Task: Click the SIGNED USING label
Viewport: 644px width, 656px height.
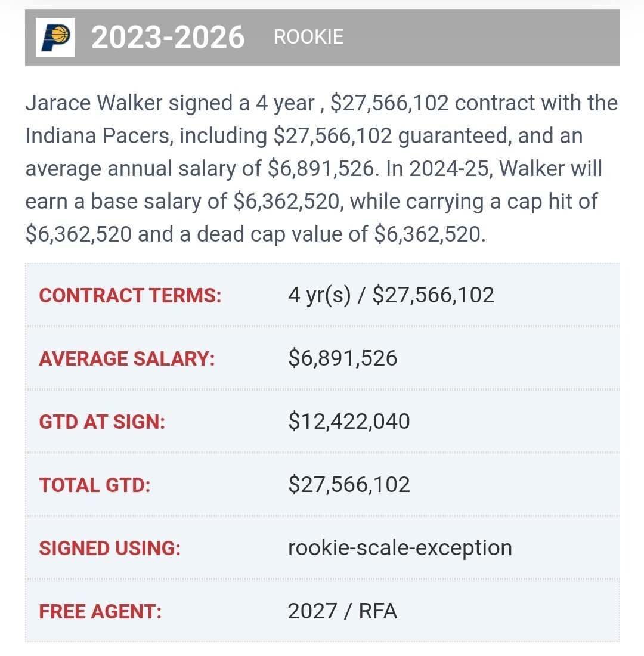Action: click(110, 549)
